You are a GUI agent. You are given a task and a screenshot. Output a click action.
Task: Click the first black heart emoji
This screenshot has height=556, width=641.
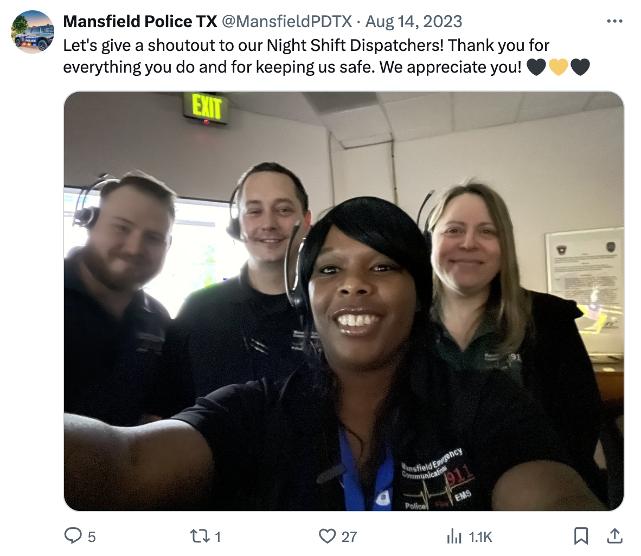[x=536, y=67]
